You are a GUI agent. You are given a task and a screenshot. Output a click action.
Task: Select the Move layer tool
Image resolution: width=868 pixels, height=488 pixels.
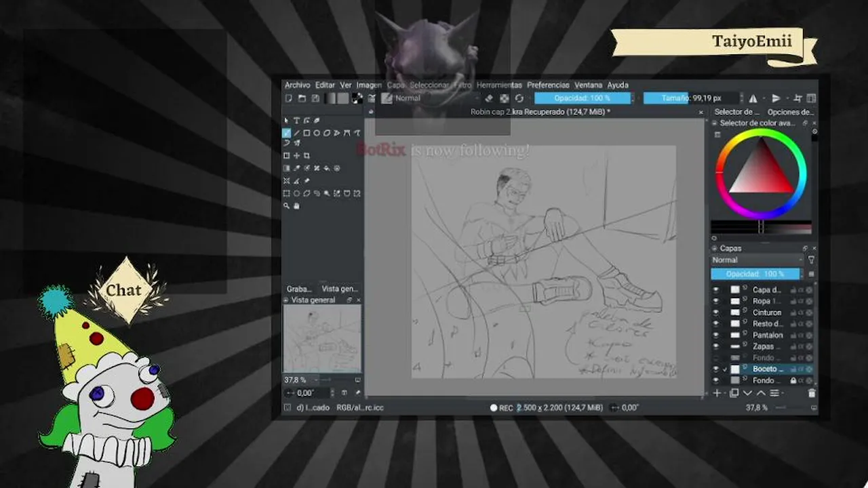[296, 156]
